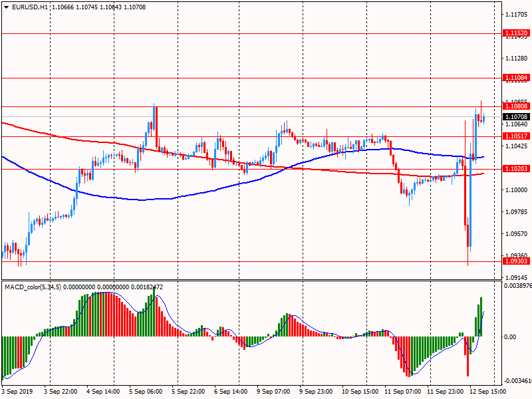This screenshot has width=532, height=399.
Task: Click the 12 Sep 15:00 time label
Action: click(487, 392)
